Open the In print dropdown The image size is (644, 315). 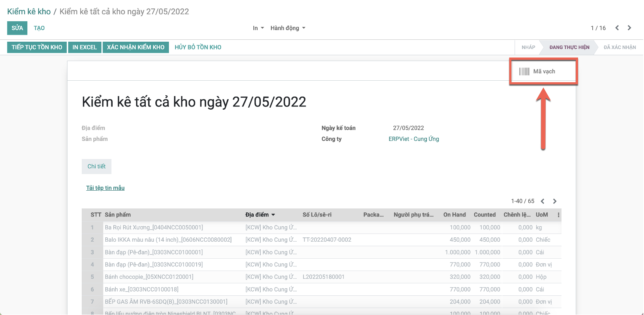[x=258, y=28]
